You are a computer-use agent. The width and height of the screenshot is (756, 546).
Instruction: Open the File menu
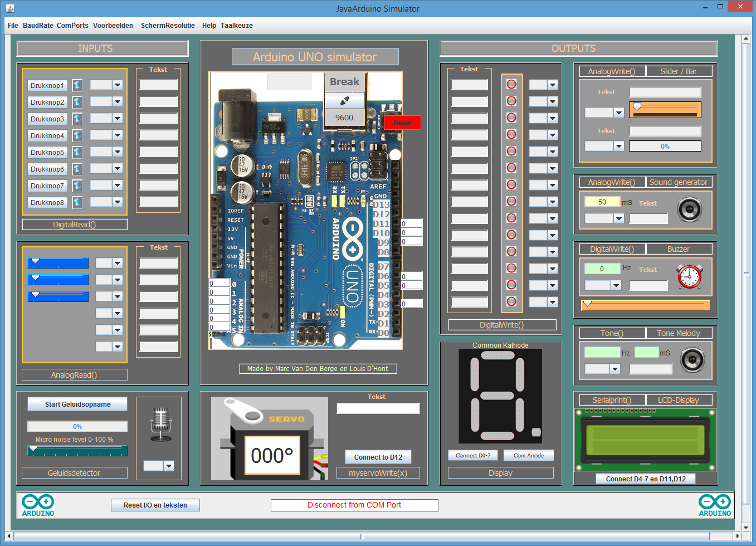point(13,26)
